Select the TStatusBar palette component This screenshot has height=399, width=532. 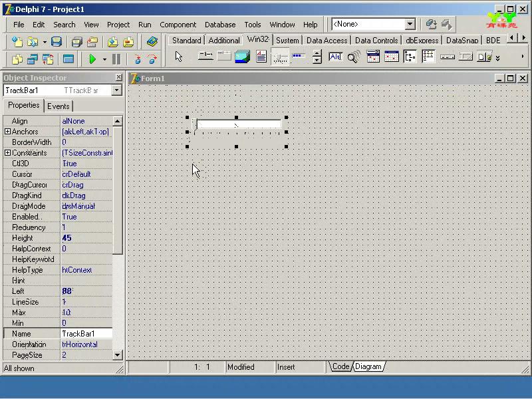click(x=465, y=57)
